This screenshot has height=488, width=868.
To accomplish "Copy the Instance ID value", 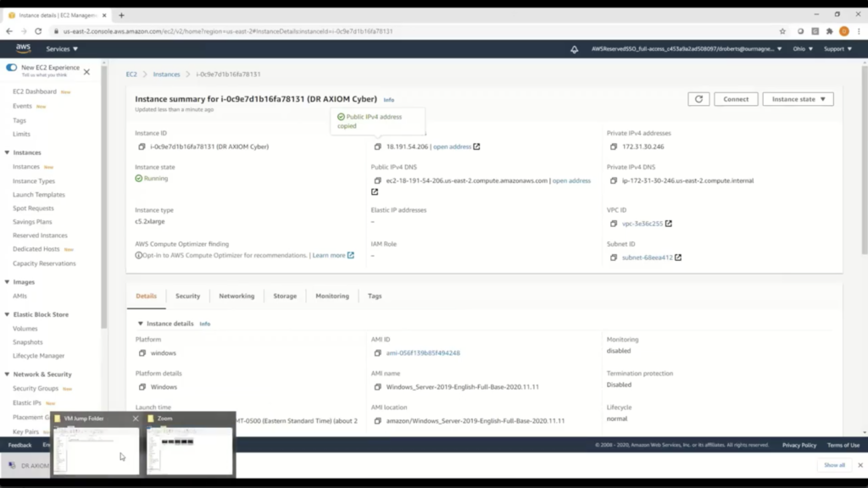I will 142,147.
